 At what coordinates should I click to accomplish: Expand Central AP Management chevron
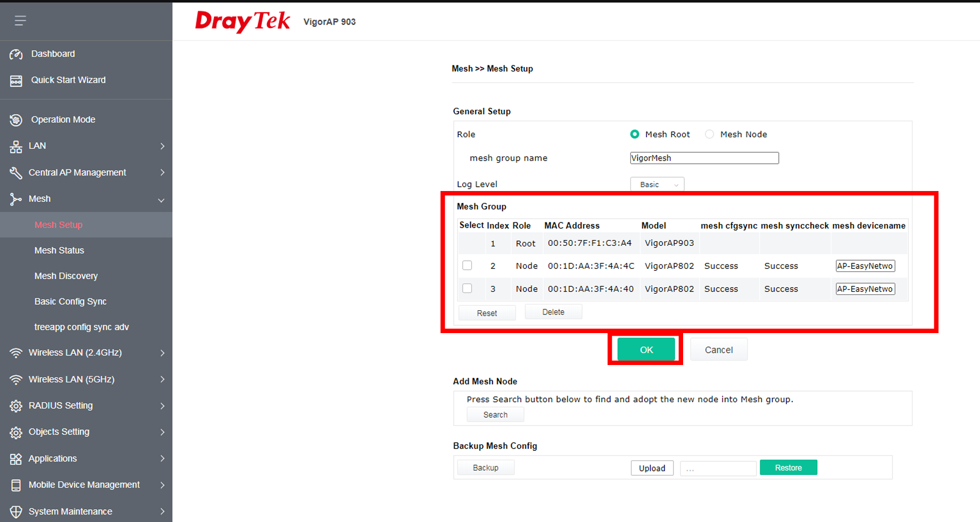(162, 172)
